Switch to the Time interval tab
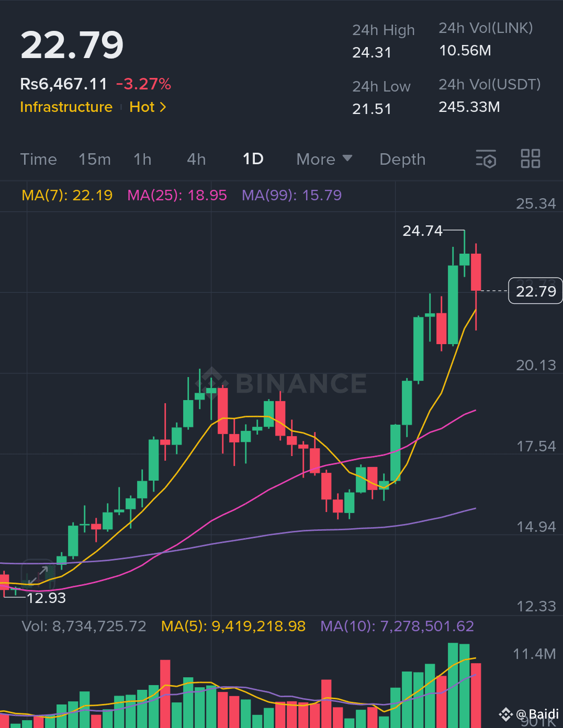 (x=38, y=159)
